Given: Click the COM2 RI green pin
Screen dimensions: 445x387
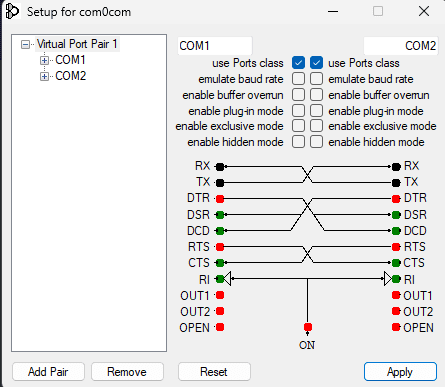Looking at the screenshot, I should [x=396, y=279].
